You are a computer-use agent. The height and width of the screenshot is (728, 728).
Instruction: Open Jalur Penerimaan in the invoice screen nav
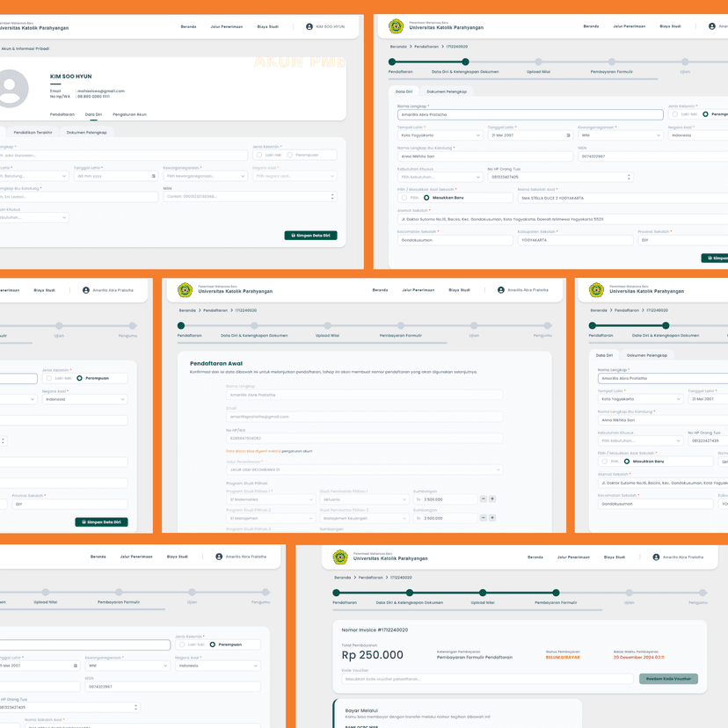[x=573, y=557]
